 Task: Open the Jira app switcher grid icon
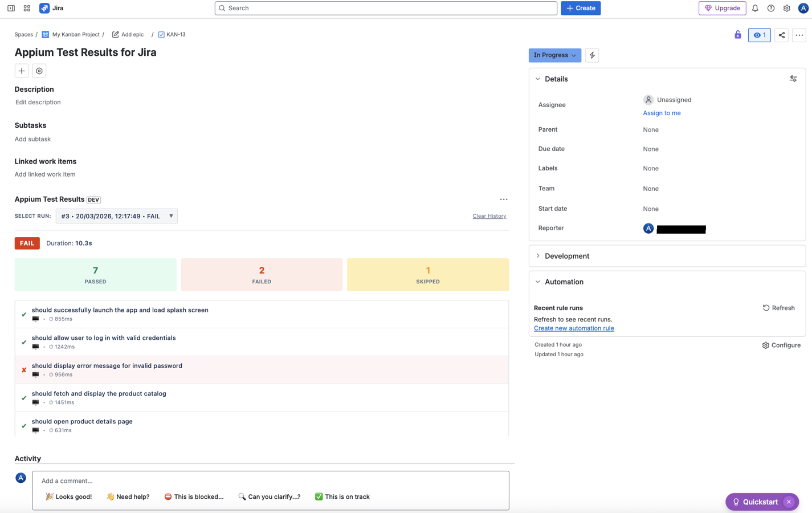[x=26, y=8]
